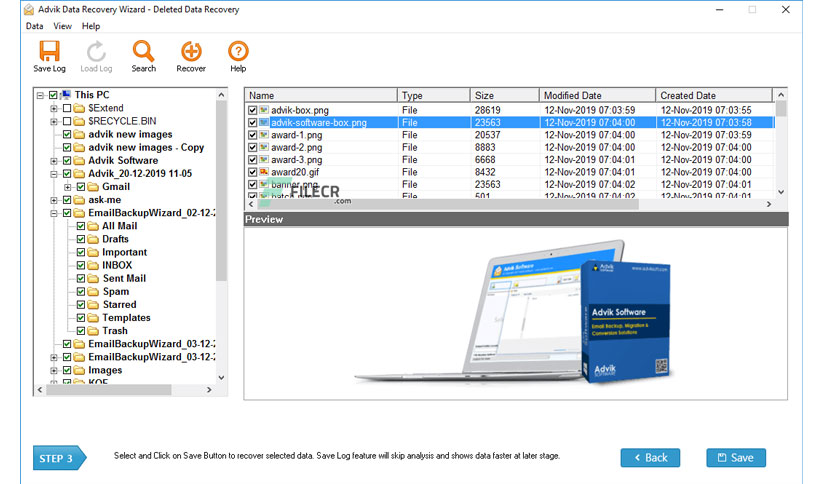Click the software box preview image
The image size is (836, 484).
coord(625,321)
